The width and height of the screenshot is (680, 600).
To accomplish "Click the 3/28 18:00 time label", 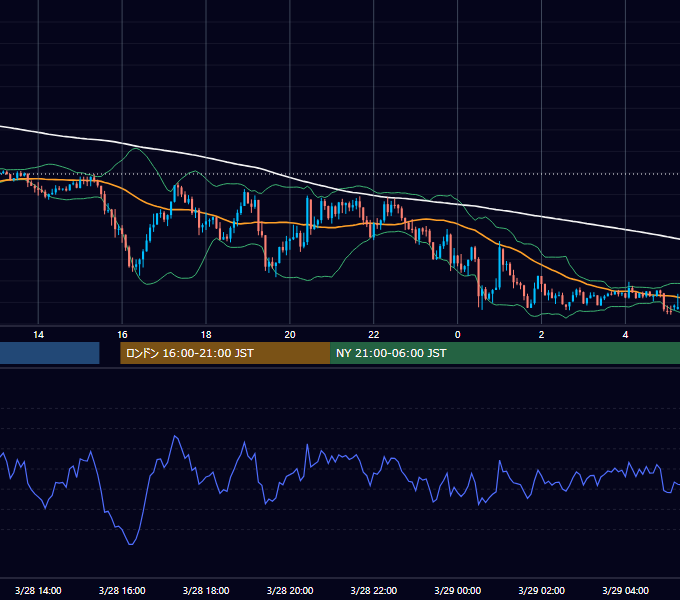I will tap(206, 590).
